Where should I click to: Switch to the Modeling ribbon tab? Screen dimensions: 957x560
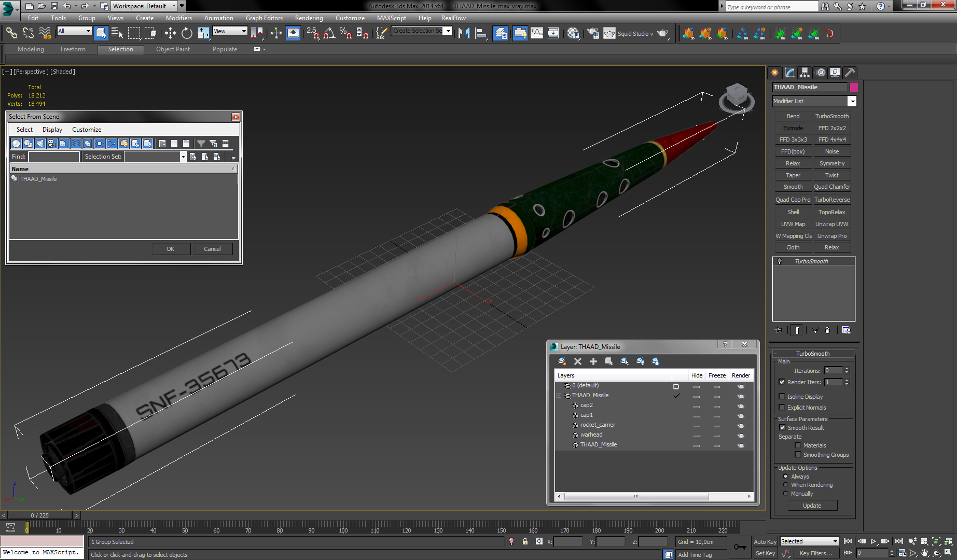[31, 49]
